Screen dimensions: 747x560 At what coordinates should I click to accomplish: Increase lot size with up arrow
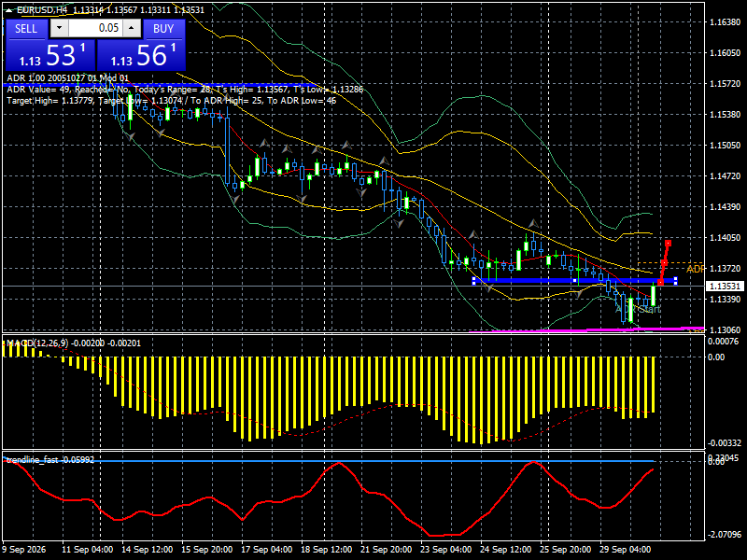pos(132,28)
